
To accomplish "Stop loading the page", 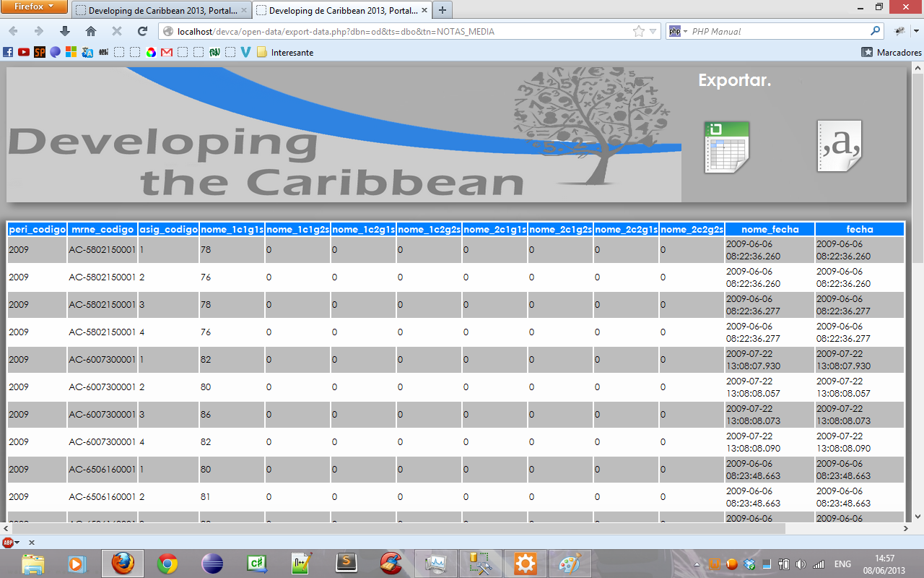I will click(117, 31).
